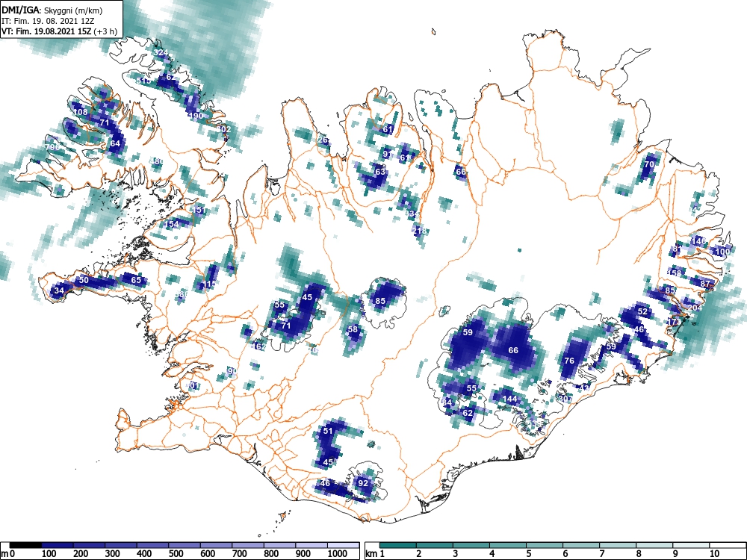Screen dimensions: 747x560
Task: Click the '92' visibility value in the south
Action: pyautogui.click(x=363, y=483)
